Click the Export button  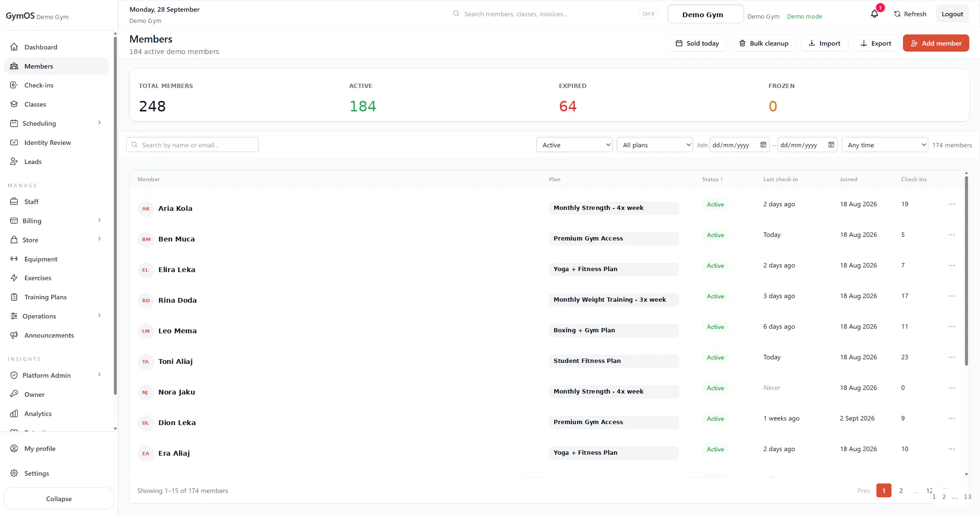tap(876, 43)
